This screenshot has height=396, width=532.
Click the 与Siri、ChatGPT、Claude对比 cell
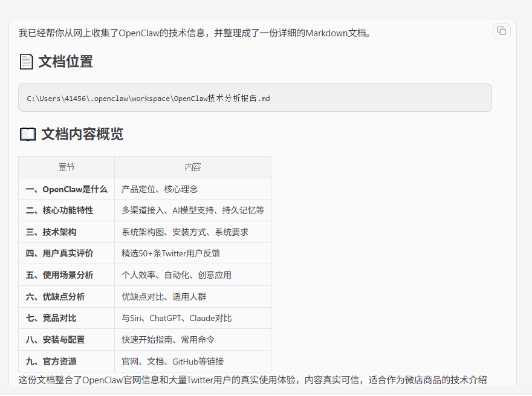[193, 318]
